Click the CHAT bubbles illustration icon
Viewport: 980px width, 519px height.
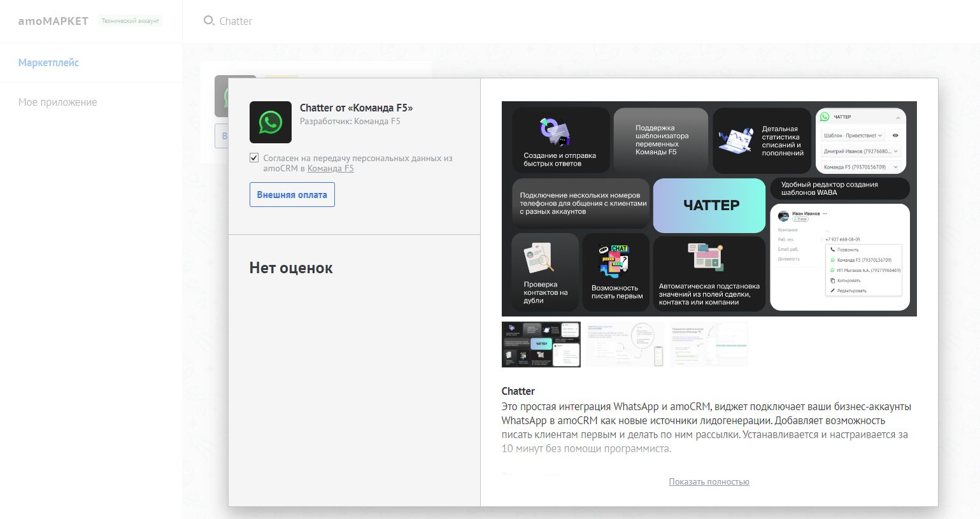[614, 261]
